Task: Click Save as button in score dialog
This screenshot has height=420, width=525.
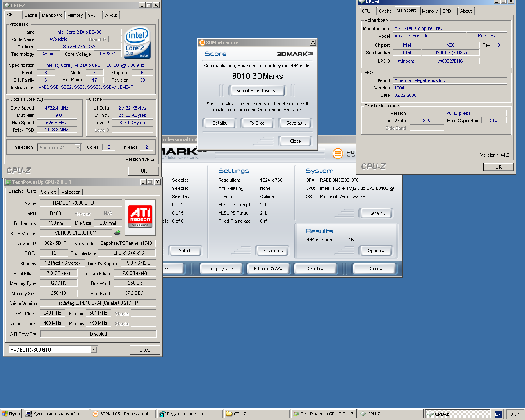Action: click(296, 123)
